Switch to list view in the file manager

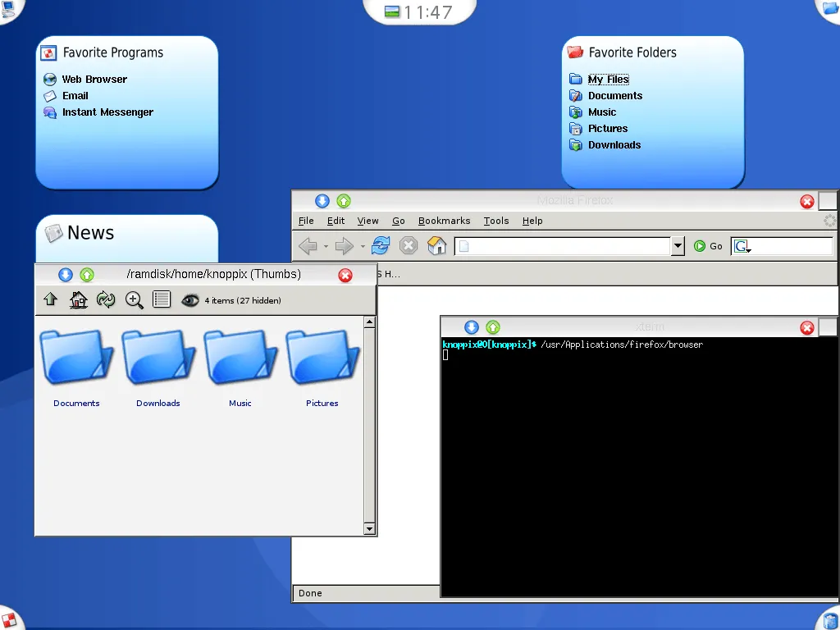pyautogui.click(x=162, y=299)
